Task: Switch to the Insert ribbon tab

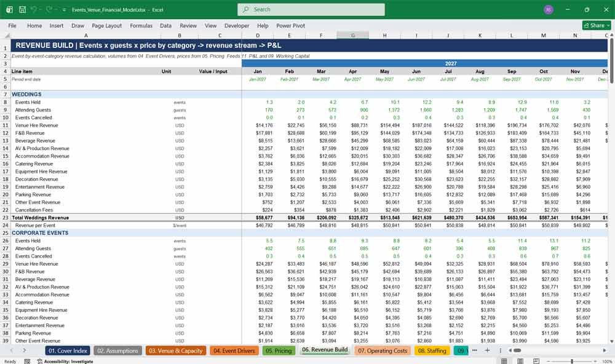Action: 57,25
